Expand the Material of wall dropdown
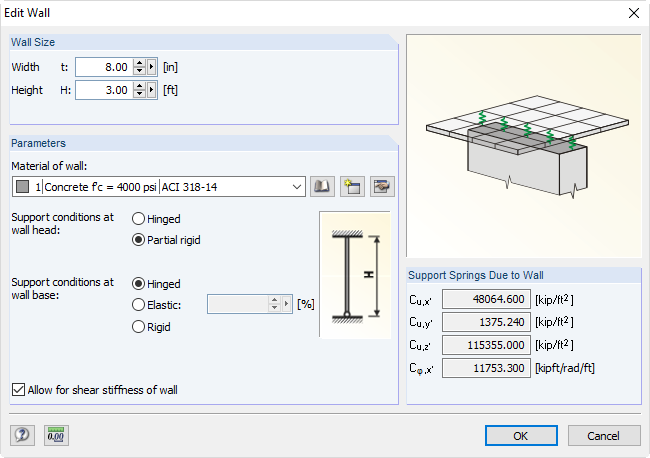Image resolution: width=650 pixels, height=458 pixels. tap(297, 186)
